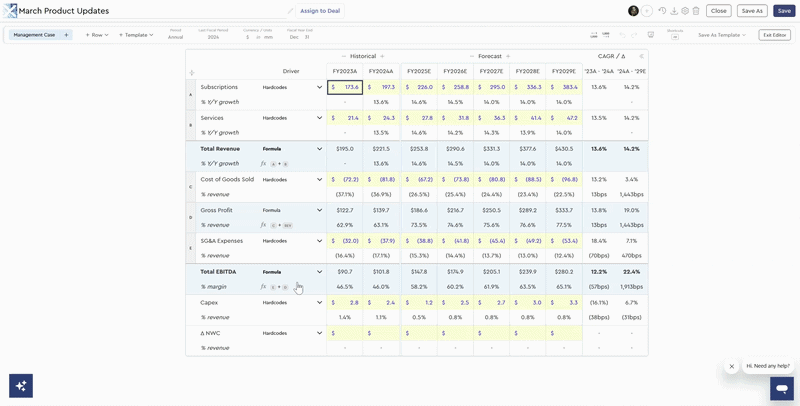Click the fx formula icon in Gross Profit row
The image size is (800, 406).
coord(263,225)
